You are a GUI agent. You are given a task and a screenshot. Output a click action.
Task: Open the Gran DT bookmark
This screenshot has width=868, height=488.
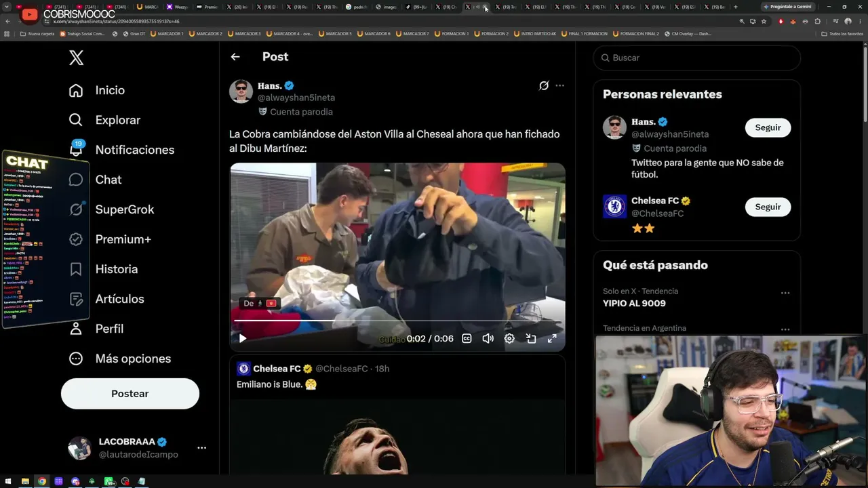pos(134,34)
